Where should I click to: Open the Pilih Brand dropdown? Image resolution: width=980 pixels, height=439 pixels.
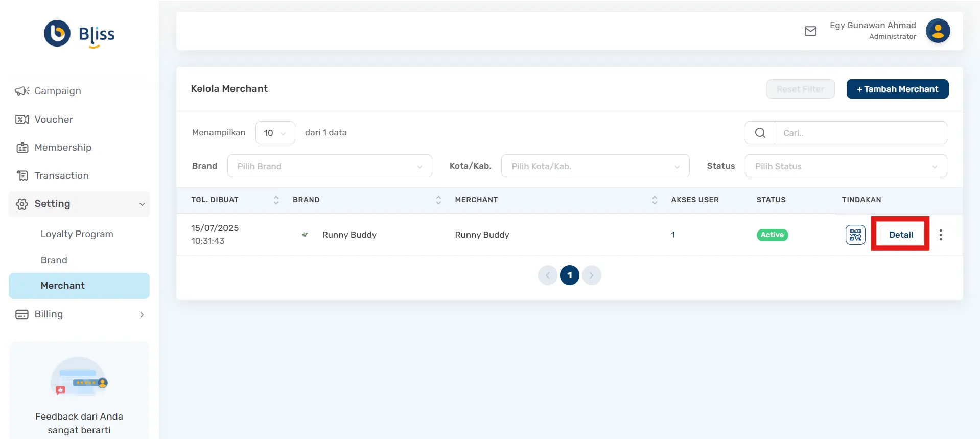[x=330, y=166]
